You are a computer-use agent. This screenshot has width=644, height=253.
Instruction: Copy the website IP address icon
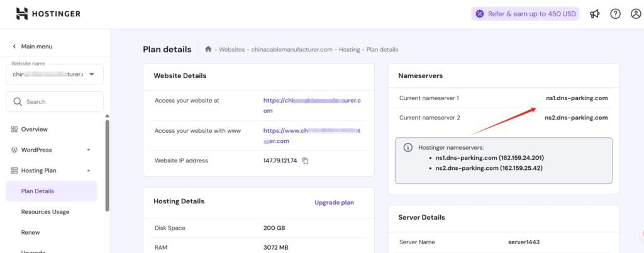point(305,160)
